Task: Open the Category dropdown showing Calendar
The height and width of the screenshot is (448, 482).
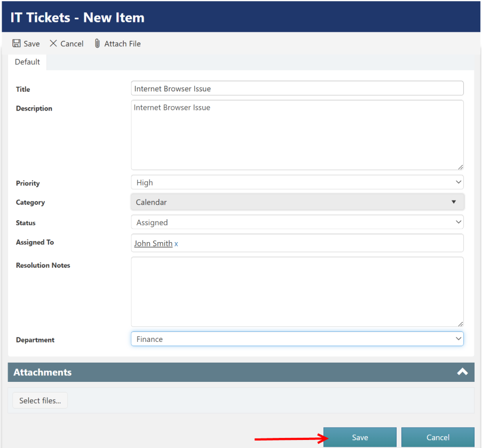Action: click(x=297, y=202)
